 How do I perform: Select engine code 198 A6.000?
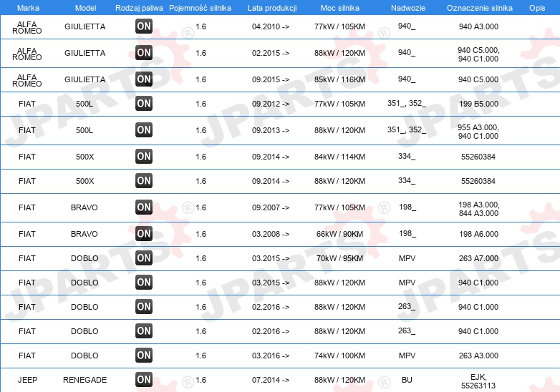(x=478, y=234)
